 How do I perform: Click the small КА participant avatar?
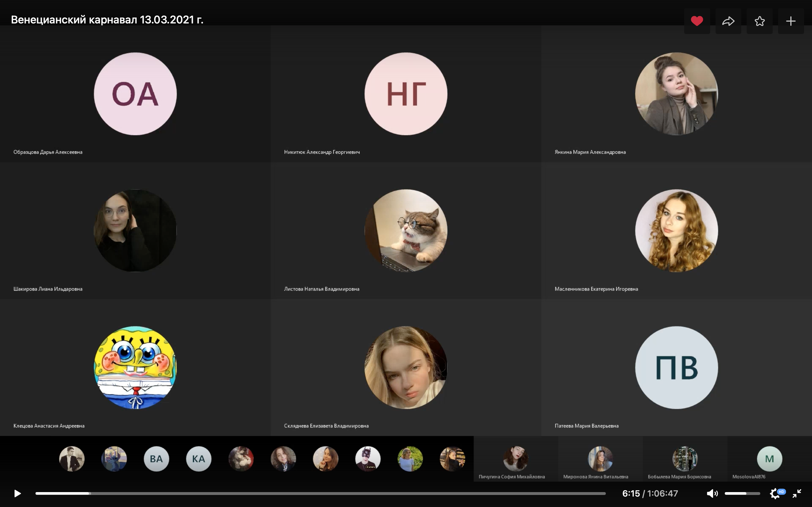(199, 459)
